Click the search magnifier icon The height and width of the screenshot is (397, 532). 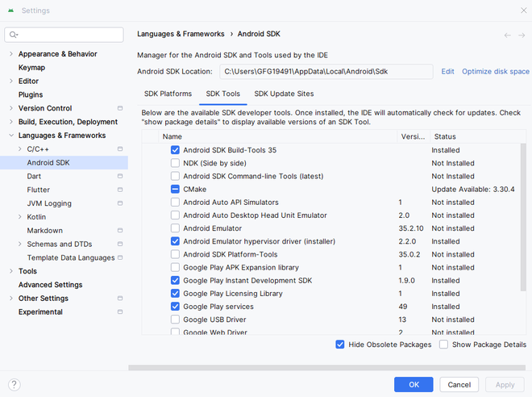pos(15,35)
